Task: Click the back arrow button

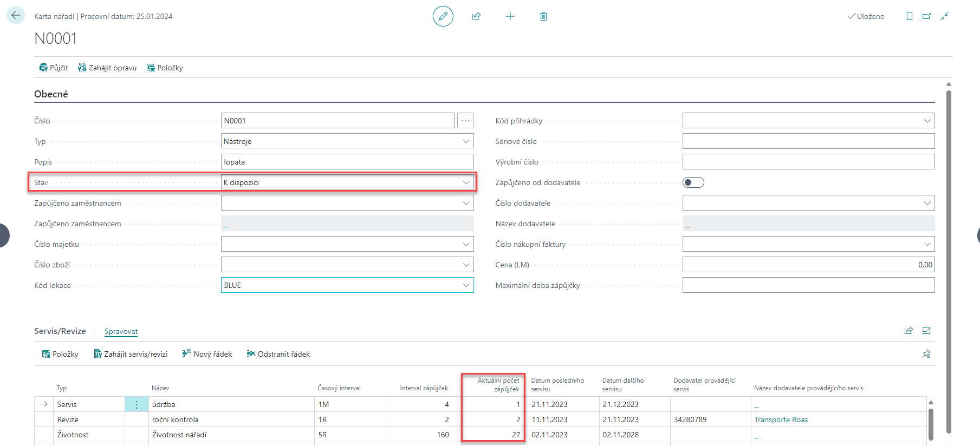Action: pos(16,16)
